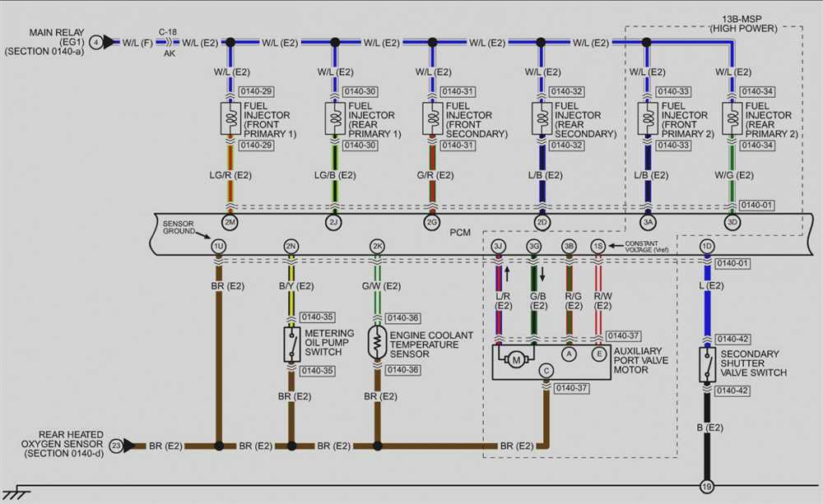Image resolution: width=823 pixels, height=504 pixels.
Task: Click the G/B (E2) wire label
Action: [x=538, y=301]
